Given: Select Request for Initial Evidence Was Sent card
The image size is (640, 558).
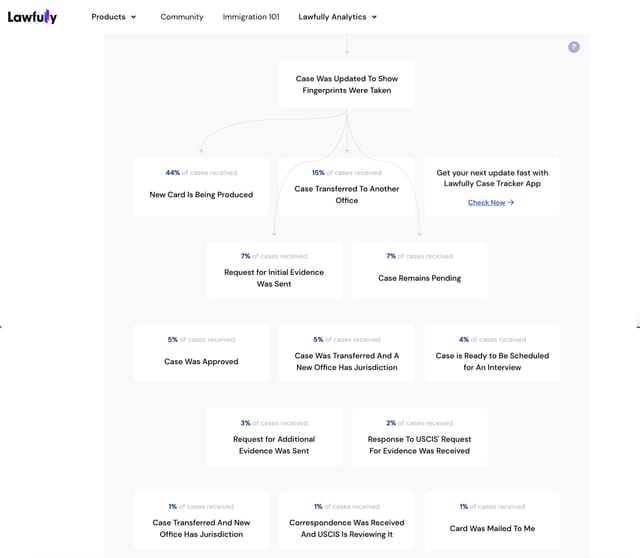Looking at the screenshot, I should click(x=274, y=270).
